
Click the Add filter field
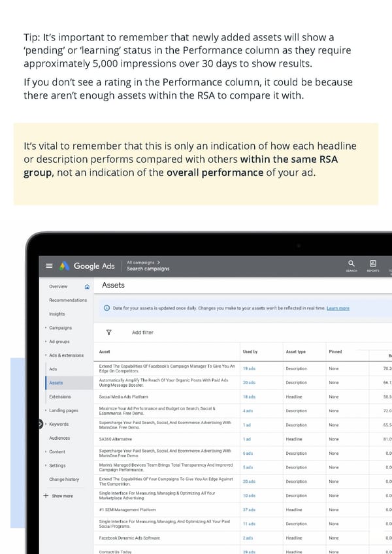tap(142, 333)
